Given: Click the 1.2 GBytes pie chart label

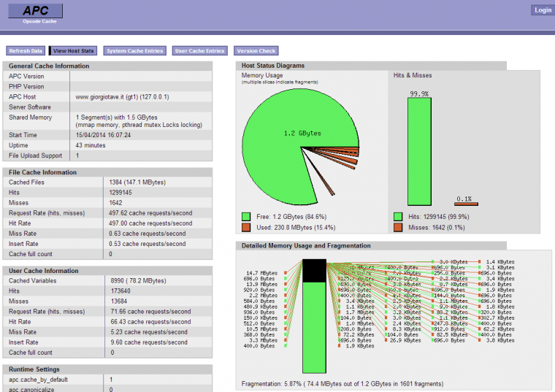Looking at the screenshot, I should (x=302, y=134).
